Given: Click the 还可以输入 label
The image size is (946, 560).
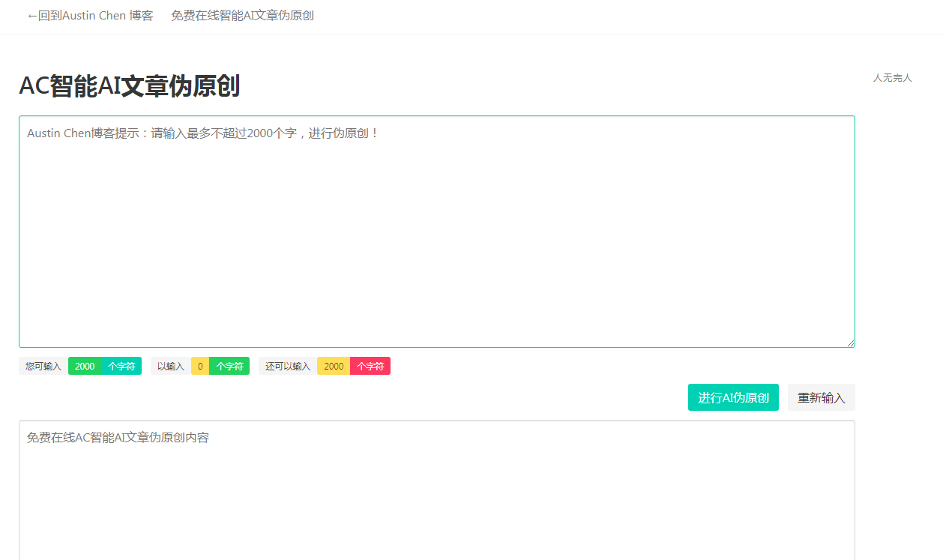Looking at the screenshot, I should point(288,366).
